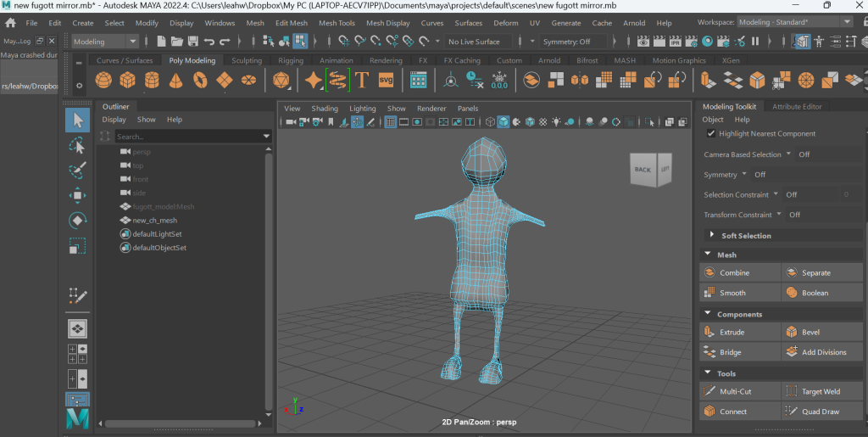Toggle use all lights bulb icon

coord(556,122)
